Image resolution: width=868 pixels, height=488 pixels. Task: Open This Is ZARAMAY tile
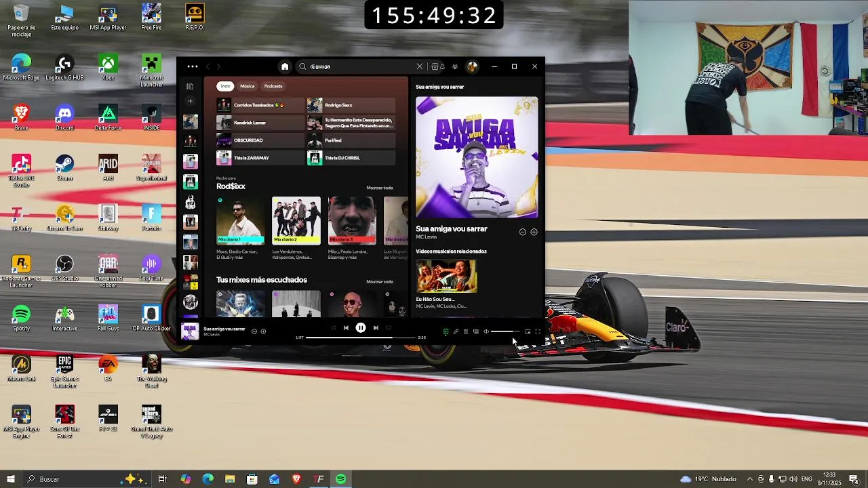tap(260, 158)
